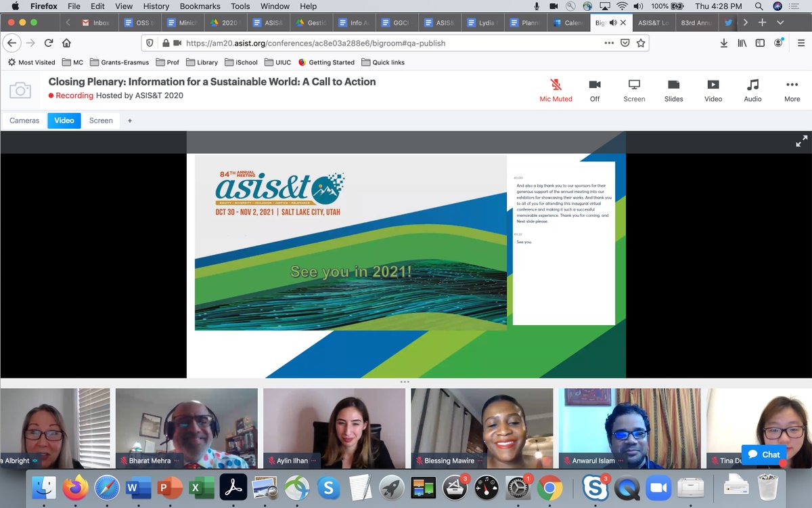Open the MC bookmarks folder

[72, 62]
